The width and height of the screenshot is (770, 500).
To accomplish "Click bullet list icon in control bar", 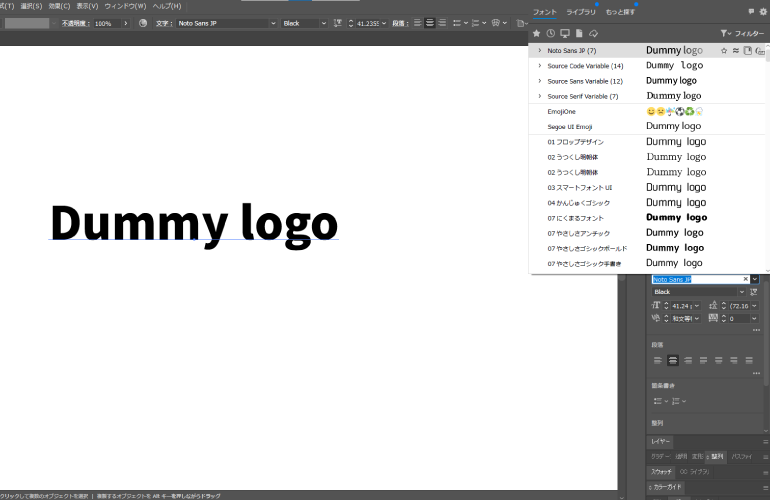I will click(x=457, y=23).
